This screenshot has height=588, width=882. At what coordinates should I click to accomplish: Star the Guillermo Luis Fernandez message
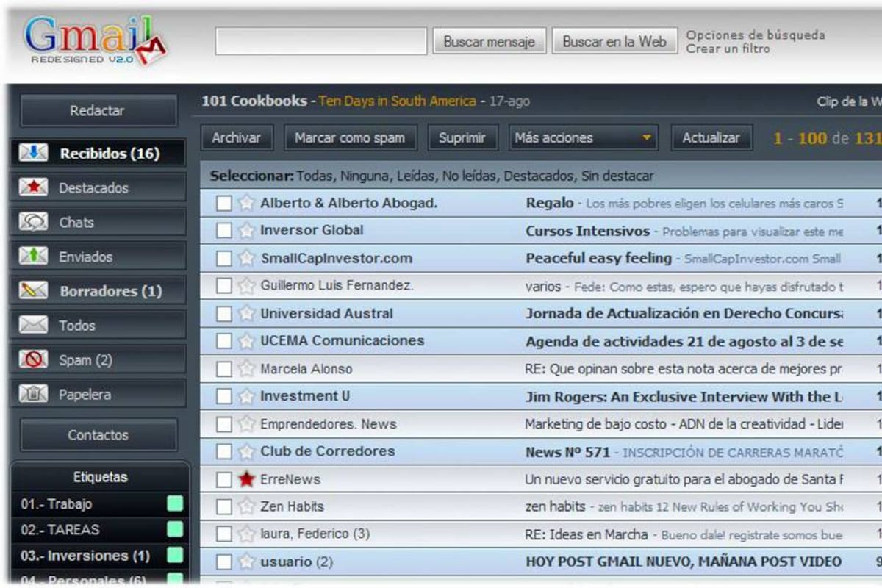[x=246, y=286]
